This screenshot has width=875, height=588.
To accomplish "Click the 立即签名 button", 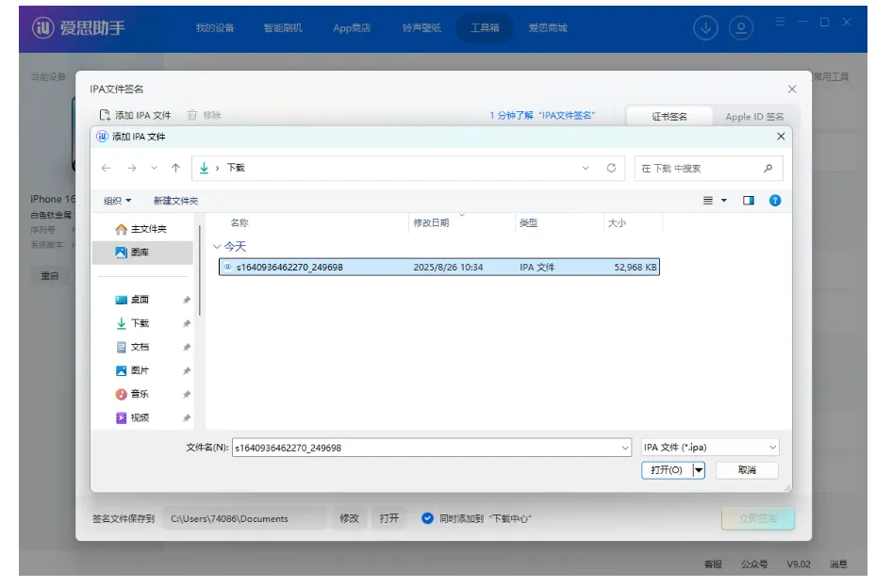I will point(758,519).
